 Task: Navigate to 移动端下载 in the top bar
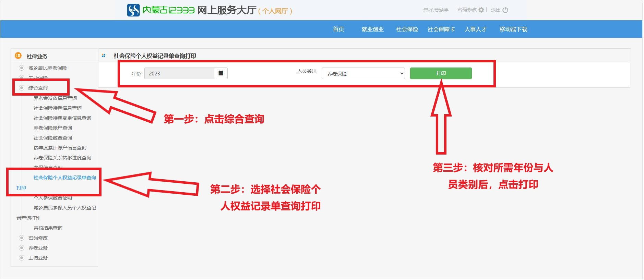point(513,29)
